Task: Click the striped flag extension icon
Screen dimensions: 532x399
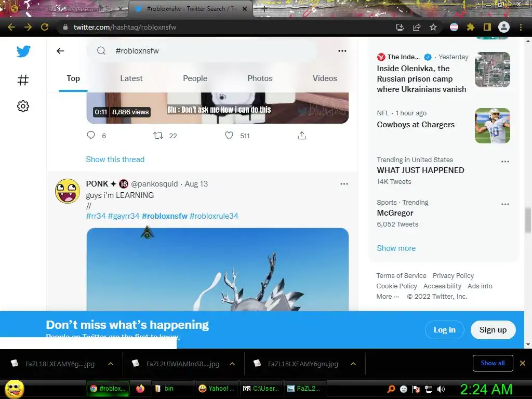Action: tap(454, 27)
